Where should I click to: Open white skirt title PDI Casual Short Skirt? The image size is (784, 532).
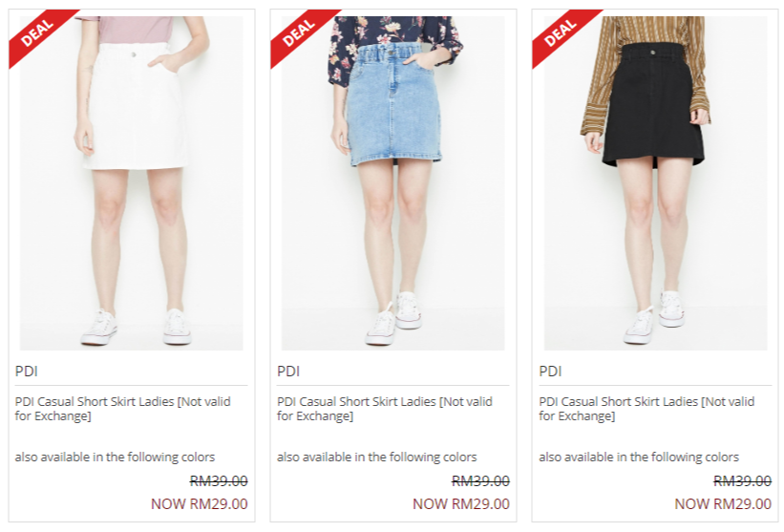tap(123, 409)
